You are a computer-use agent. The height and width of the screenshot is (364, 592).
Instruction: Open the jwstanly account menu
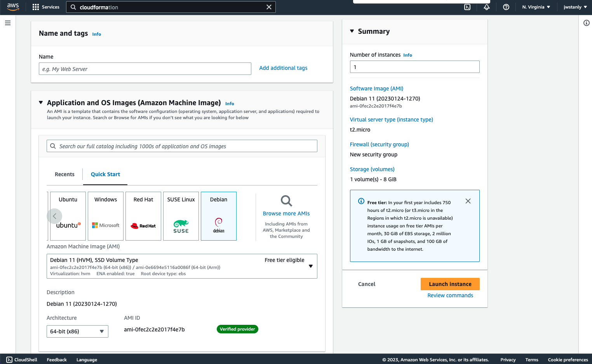coord(575,7)
